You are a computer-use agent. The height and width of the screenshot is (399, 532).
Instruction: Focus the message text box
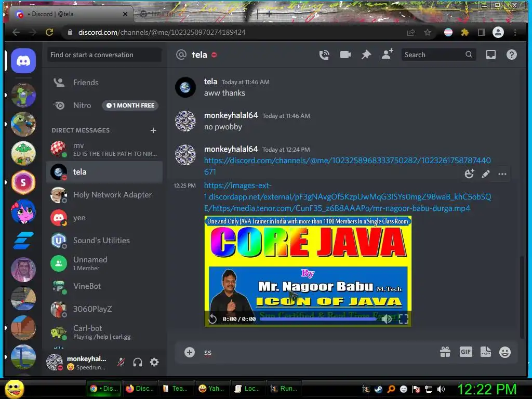[x=315, y=352]
